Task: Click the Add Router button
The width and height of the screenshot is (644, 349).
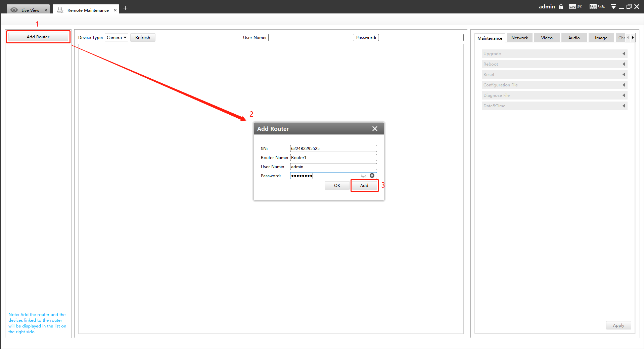Action: pyautogui.click(x=38, y=37)
